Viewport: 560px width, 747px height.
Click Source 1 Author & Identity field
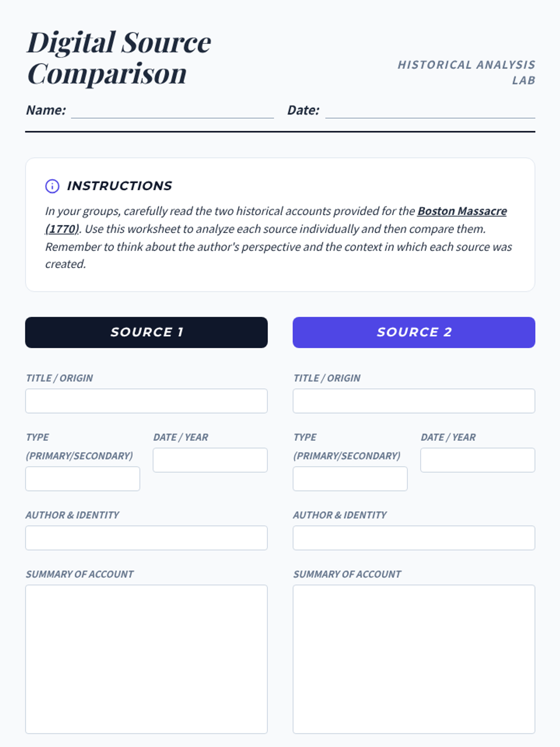pyautogui.click(x=146, y=538)
